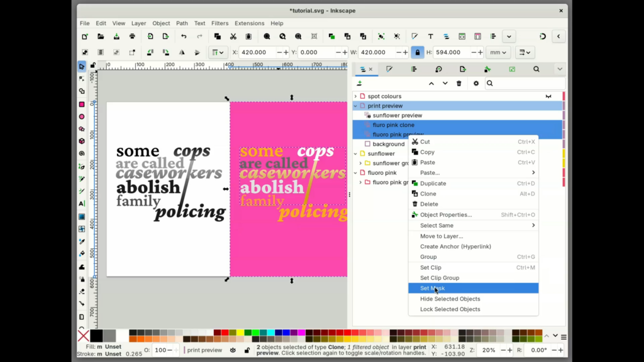Click the move-up arrow in the Objects panel
The height and width of the screenshot is (362, 644).
(431, 83)
